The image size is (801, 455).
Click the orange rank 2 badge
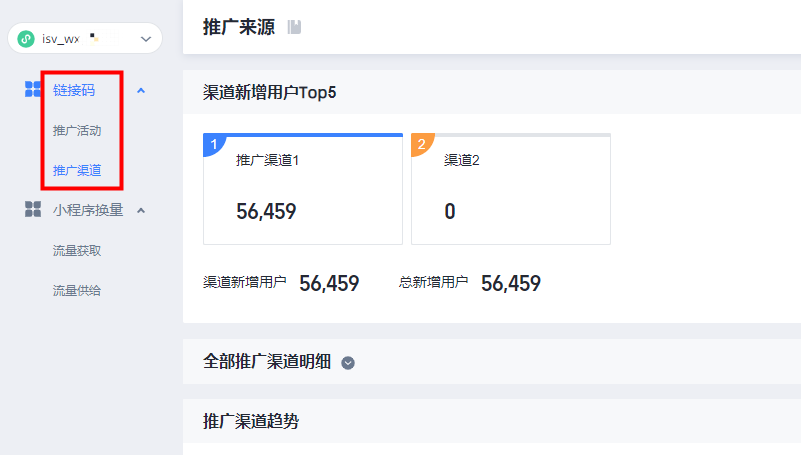point(421,145)
